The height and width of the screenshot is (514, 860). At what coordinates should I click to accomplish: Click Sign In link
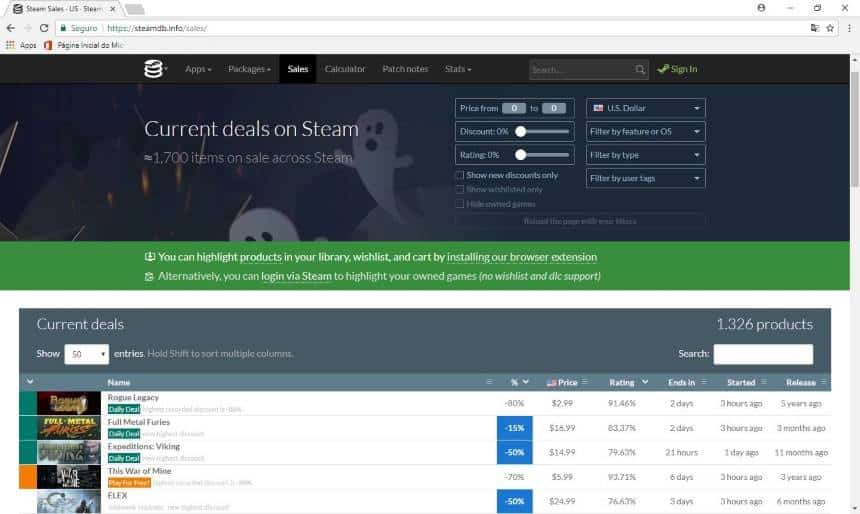pos(677,69)
